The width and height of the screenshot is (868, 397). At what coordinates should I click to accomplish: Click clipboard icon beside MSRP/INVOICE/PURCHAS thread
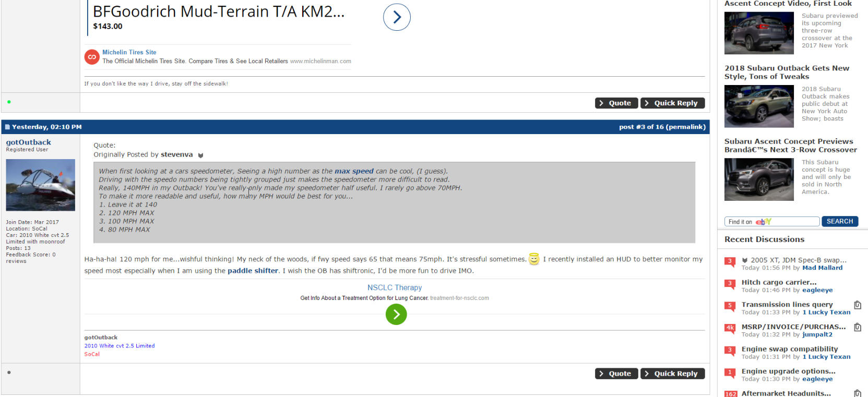(857, 328)
